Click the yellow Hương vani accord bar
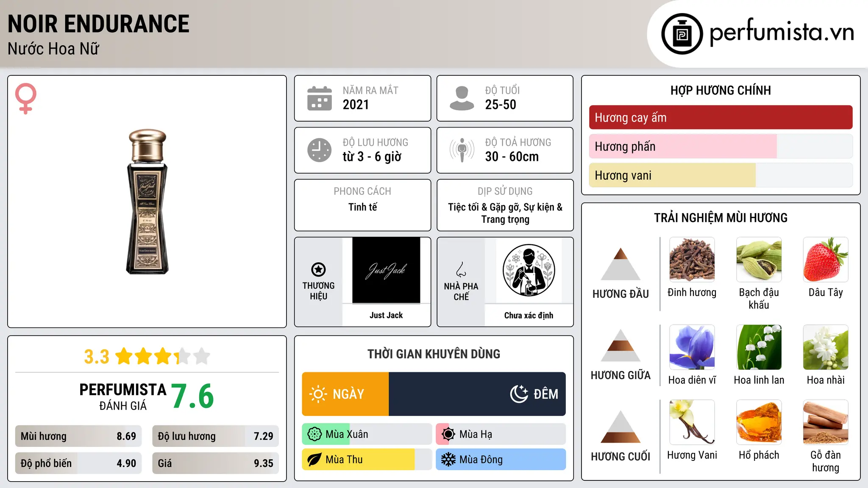 [721, 175]
